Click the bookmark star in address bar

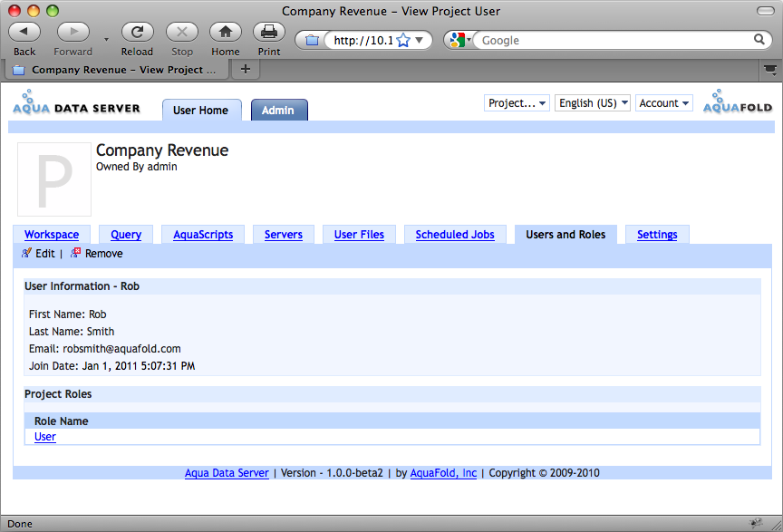(x=403, y=41)
